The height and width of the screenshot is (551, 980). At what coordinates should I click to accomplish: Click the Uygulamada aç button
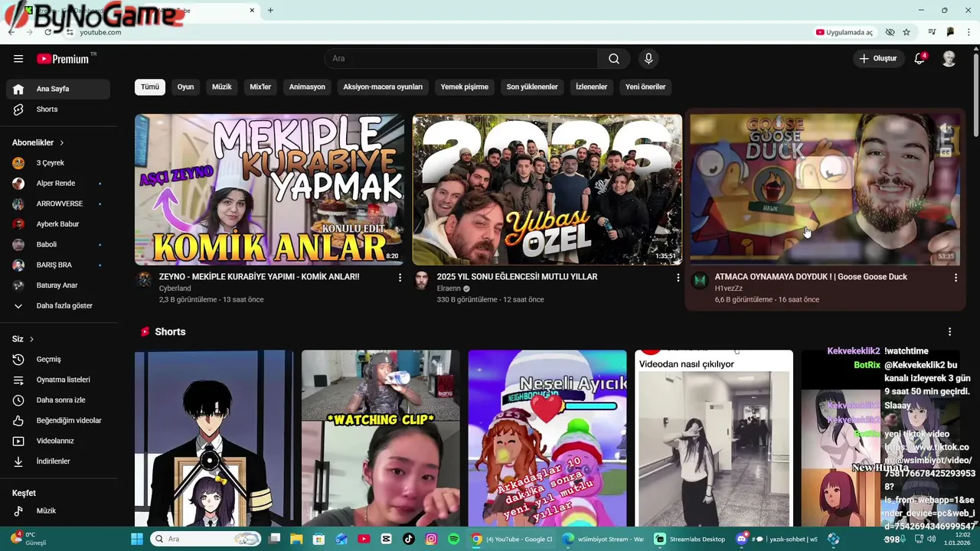[x=844, y=32]
